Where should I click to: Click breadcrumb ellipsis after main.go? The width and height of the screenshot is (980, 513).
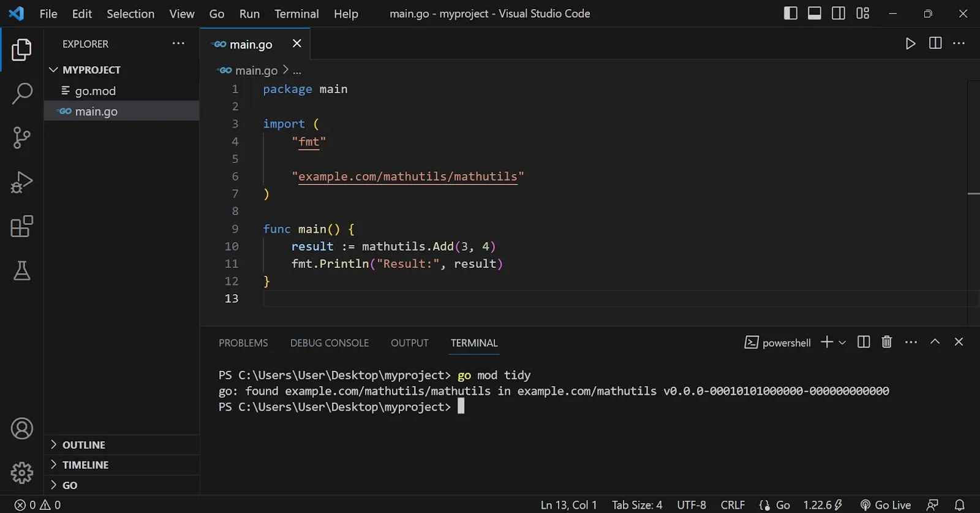click(297, 71)
